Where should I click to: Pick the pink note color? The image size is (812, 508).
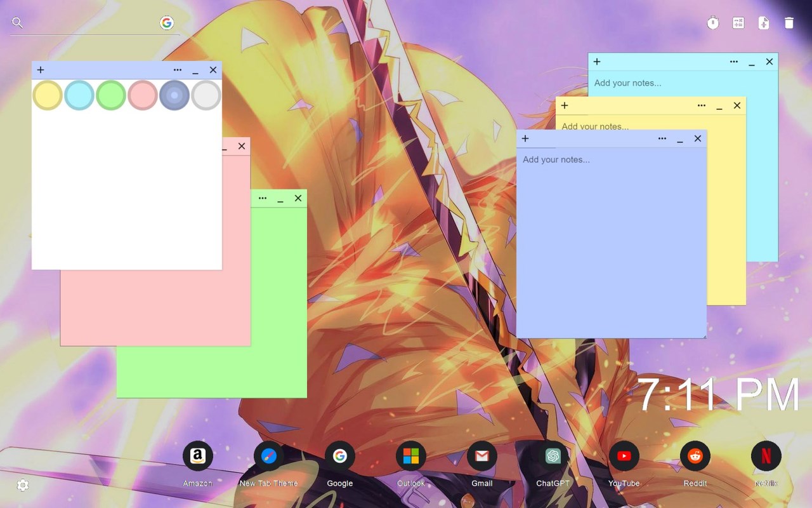coord(143,95)
